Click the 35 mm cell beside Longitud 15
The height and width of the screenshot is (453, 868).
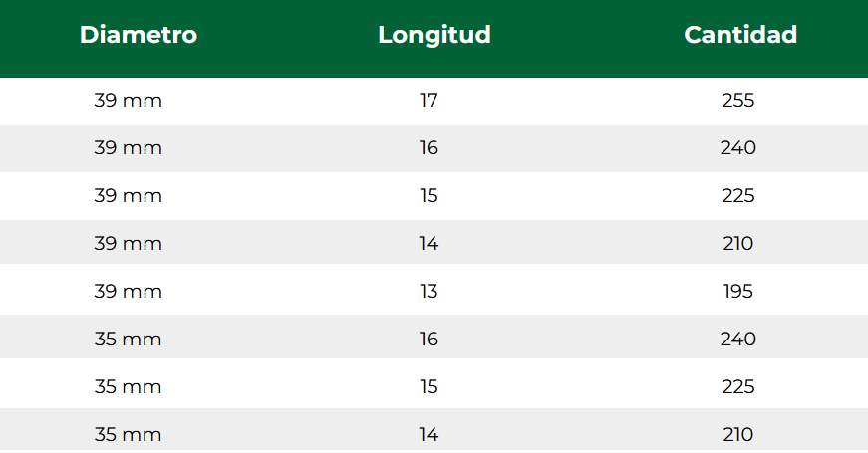[x=129, y=387]
